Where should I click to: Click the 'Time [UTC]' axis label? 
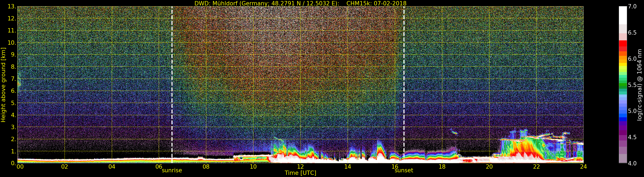300,173
